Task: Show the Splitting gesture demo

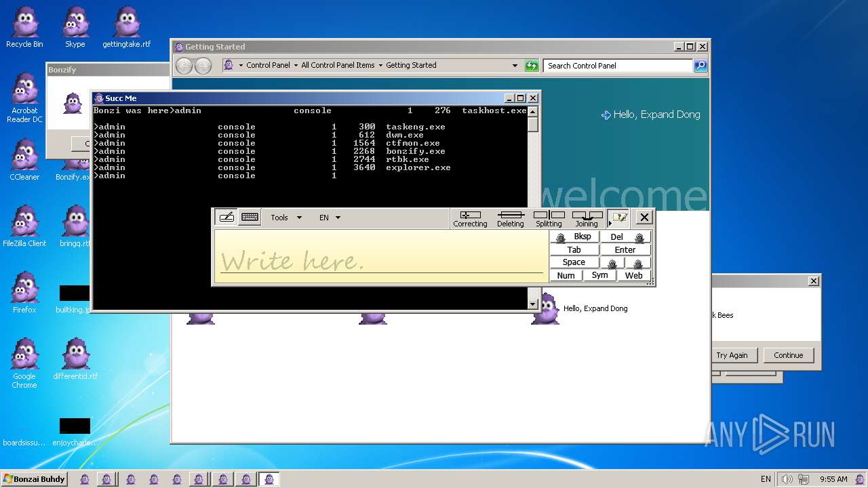Action: click(x=549, y=219)
